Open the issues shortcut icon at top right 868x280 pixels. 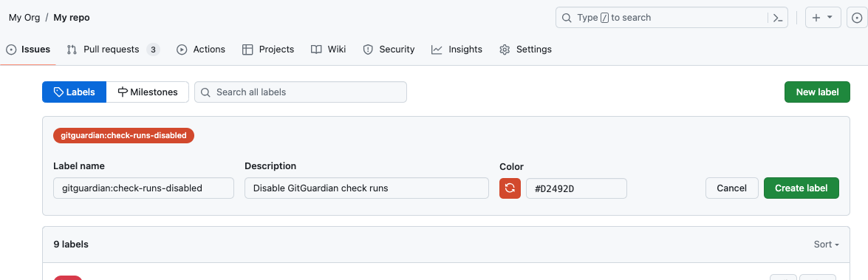(858, 18)
